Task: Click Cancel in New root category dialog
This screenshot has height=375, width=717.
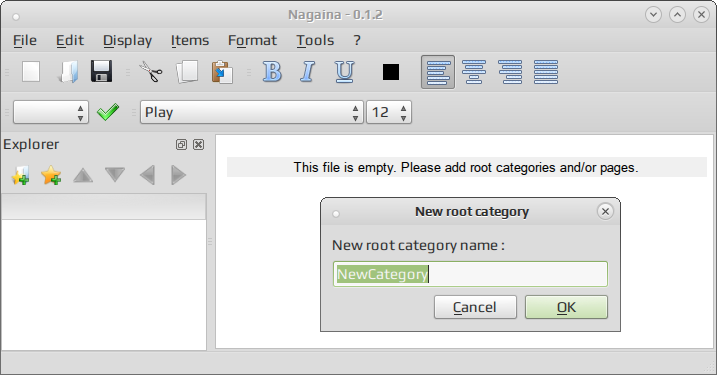Action: click(475, 307)
